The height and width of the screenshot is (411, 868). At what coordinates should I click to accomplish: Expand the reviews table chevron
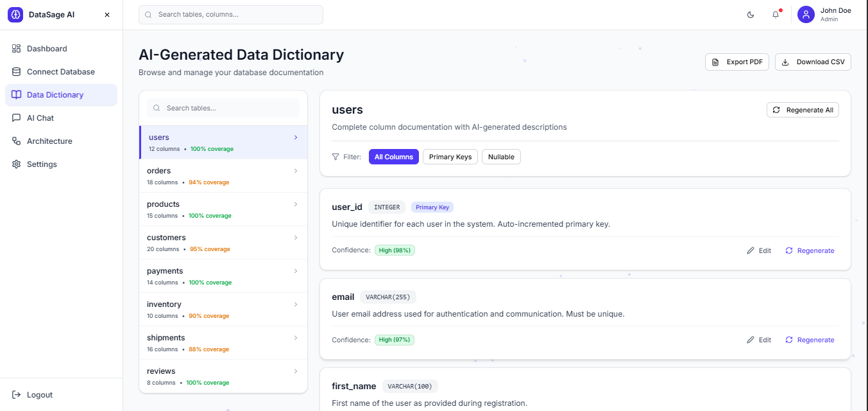(x=296, y=371)
